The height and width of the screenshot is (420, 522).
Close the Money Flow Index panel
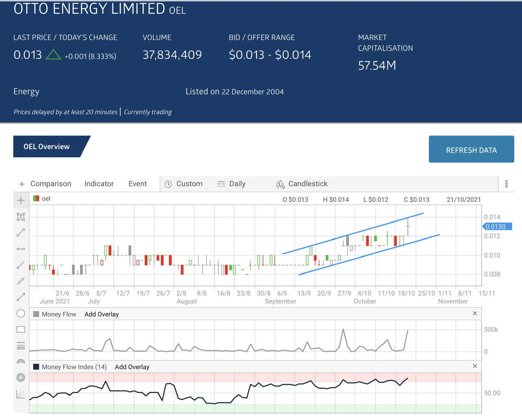click(x=475, y=366)
